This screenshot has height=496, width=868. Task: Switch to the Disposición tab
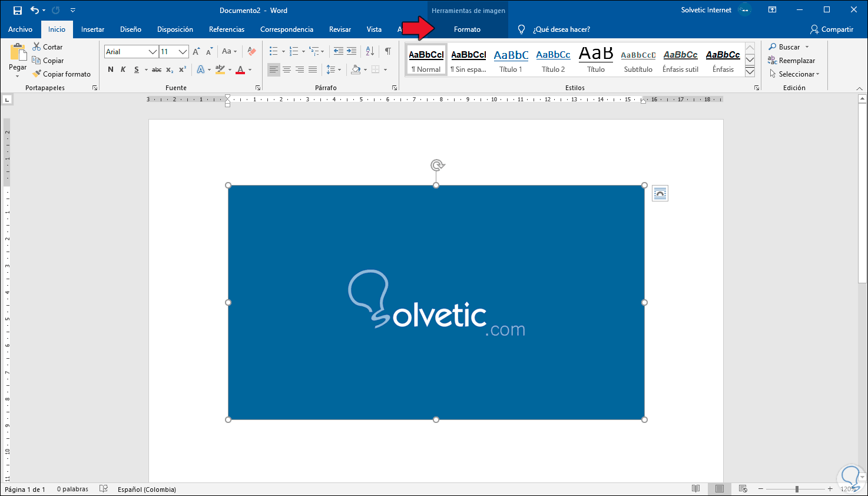pyautogui.click(x=175, y=29)
